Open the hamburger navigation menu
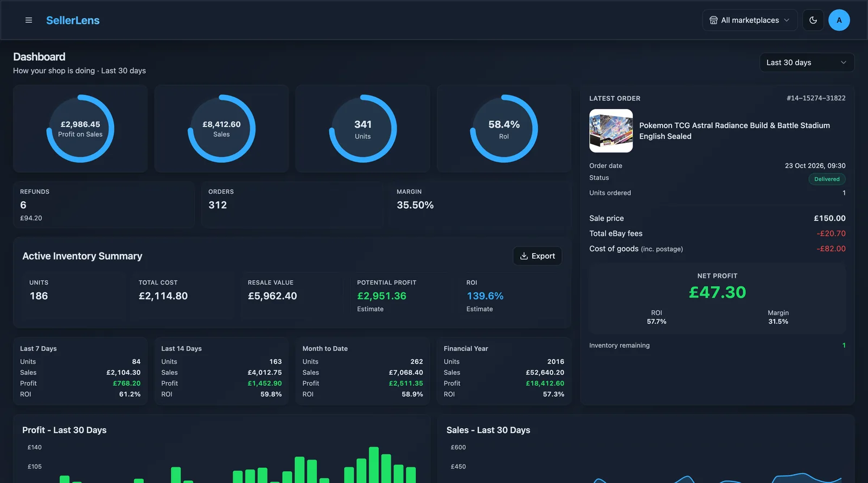This screenshot has width=868, height=483. (29, 20)
